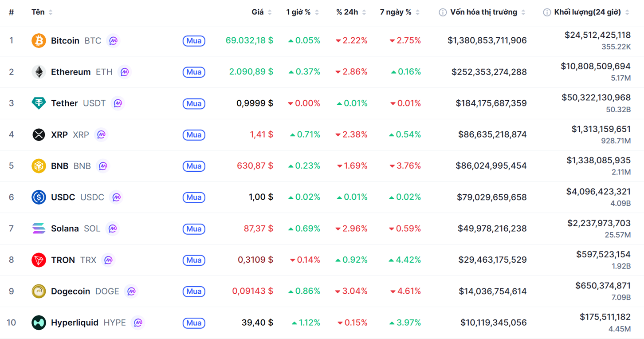
Task: Click the Hyperliquid volume $175,511,182
Action: (605, 317)
